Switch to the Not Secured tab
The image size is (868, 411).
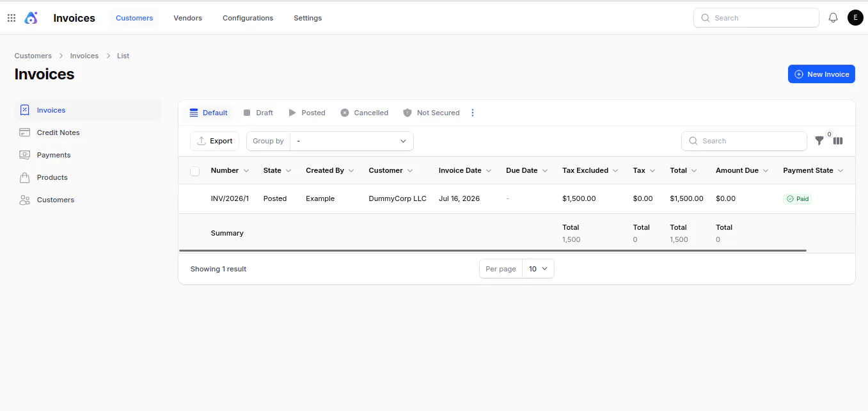click(x=432, y=113)
